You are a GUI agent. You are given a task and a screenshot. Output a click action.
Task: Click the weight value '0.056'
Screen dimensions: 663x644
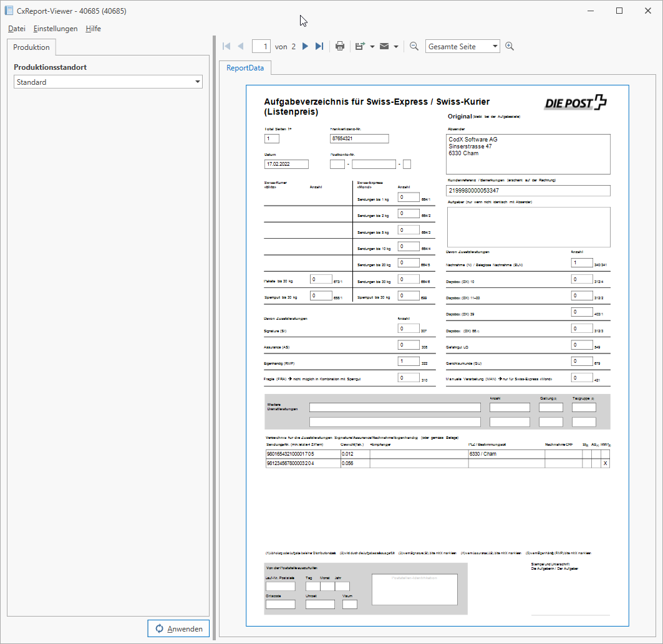point(347,463)
